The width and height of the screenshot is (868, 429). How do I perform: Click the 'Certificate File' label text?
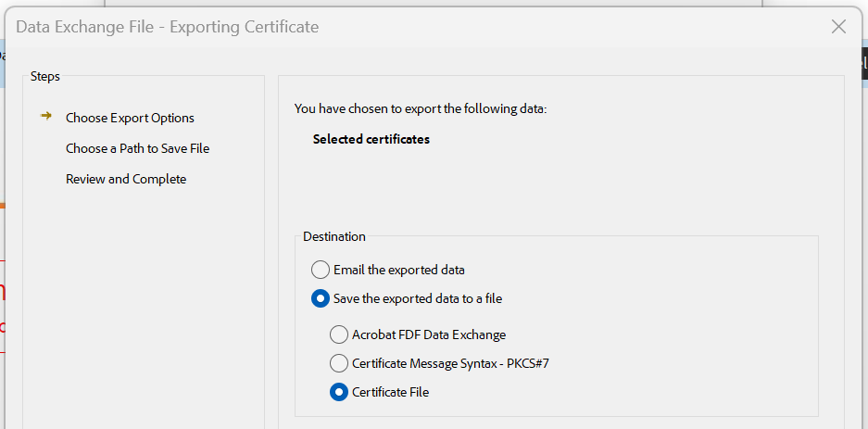(x=390, y=392)
